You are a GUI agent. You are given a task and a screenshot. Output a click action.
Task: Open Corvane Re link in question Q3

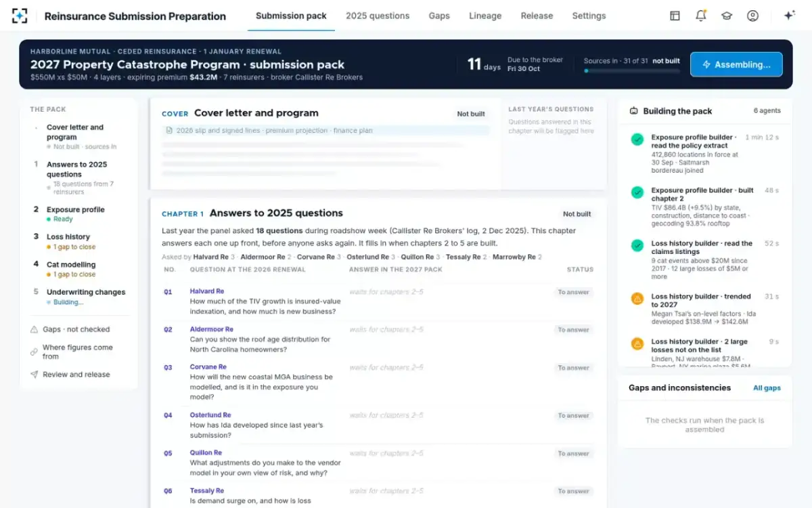(208, 367)
